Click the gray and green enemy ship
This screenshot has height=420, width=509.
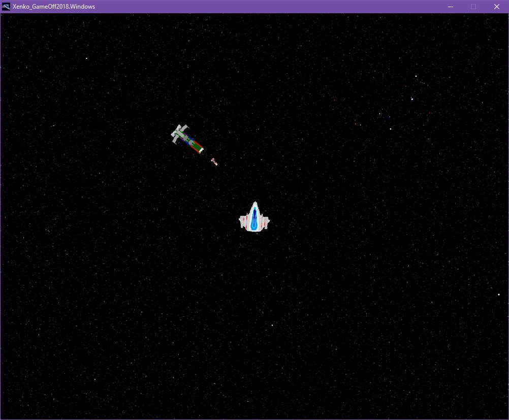187,139
